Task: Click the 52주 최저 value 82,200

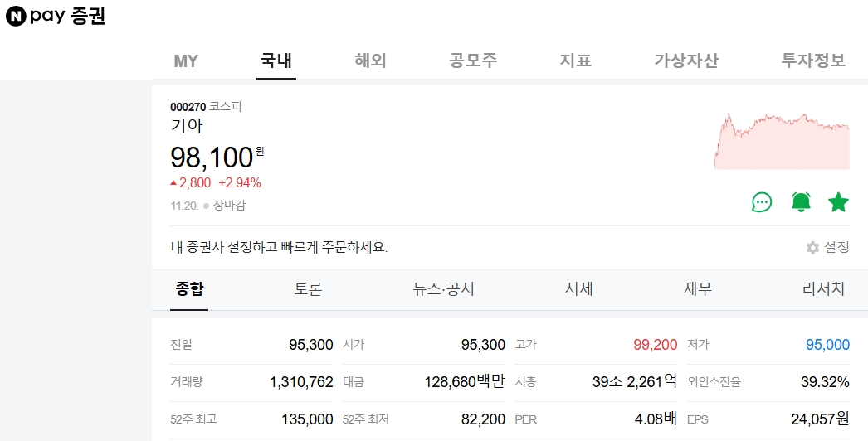Action: pos(483,419)
